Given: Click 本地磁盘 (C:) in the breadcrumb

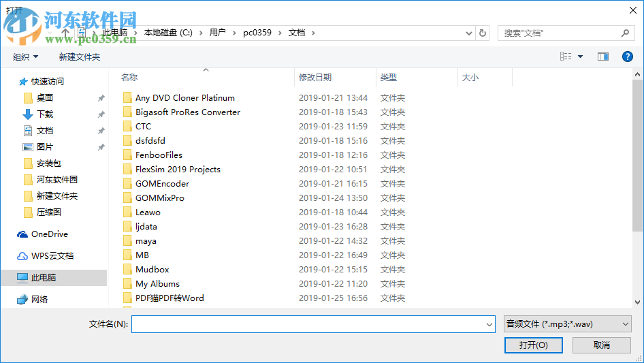Looking at the screenshot, I should (168, 33).
